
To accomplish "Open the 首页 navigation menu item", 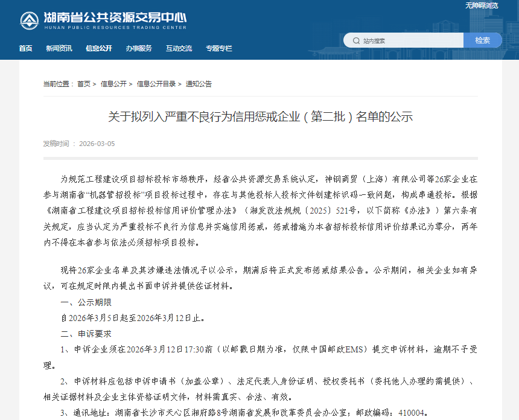I will click(x=25, y=48).
